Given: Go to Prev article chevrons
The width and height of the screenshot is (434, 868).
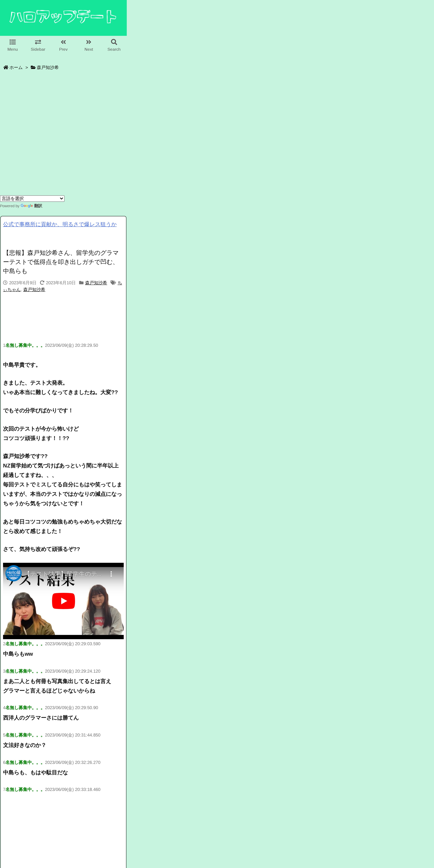Looking at the screenshot, I should click(63, 42).
